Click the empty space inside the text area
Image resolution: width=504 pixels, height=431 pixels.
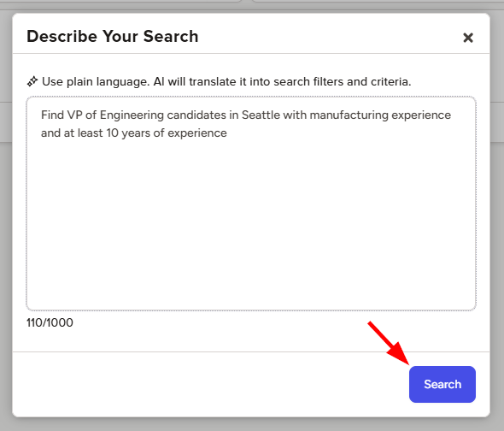251,225
